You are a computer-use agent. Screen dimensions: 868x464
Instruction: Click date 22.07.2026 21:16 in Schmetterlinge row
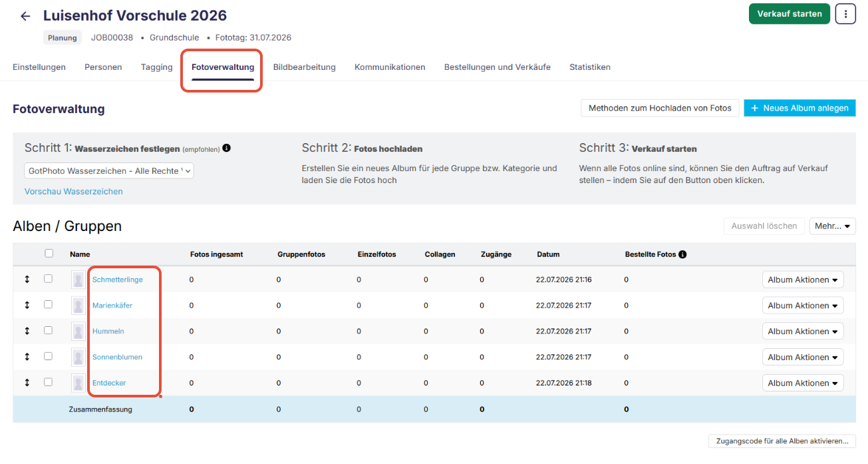click(564, 280)
